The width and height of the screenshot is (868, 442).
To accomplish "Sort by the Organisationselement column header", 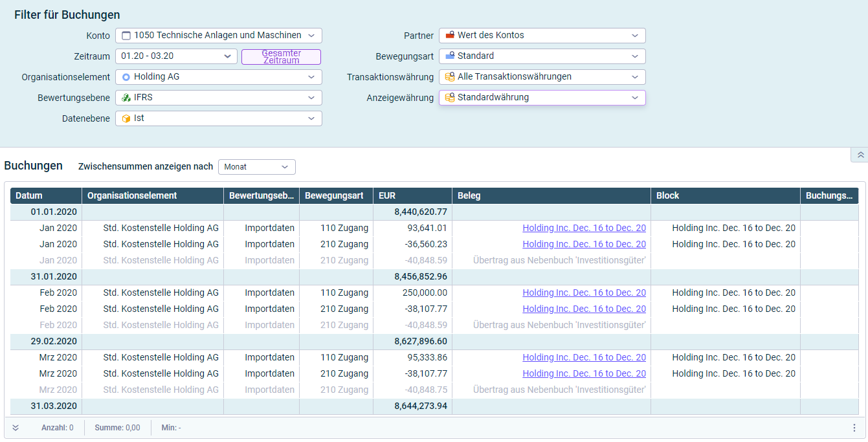I will (x=153, y=195).
